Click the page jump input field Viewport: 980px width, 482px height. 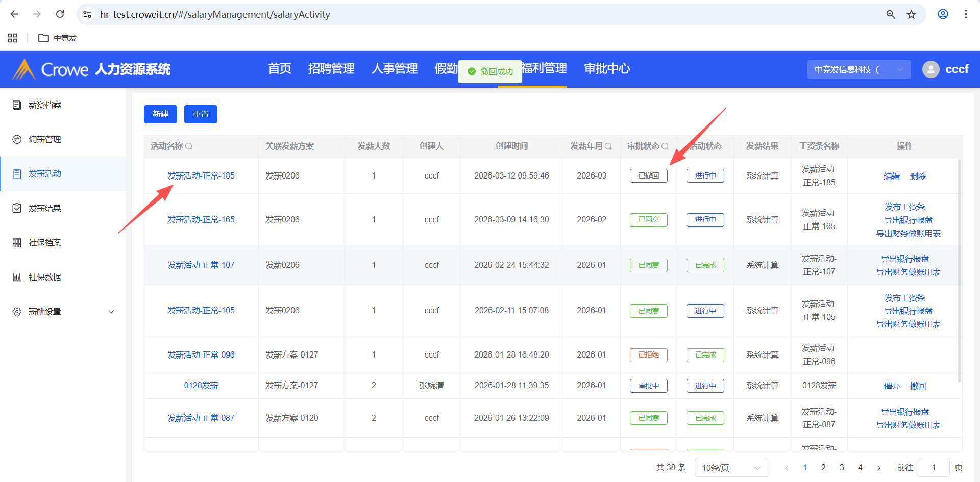click(933, 468)
